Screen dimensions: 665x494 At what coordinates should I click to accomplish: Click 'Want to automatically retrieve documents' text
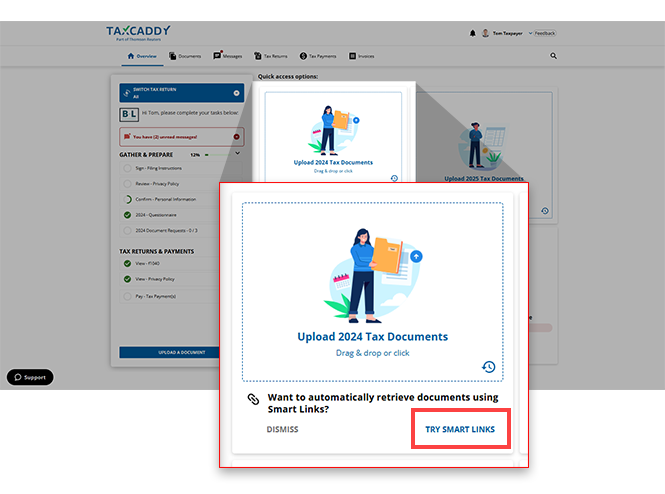point(383,403)
